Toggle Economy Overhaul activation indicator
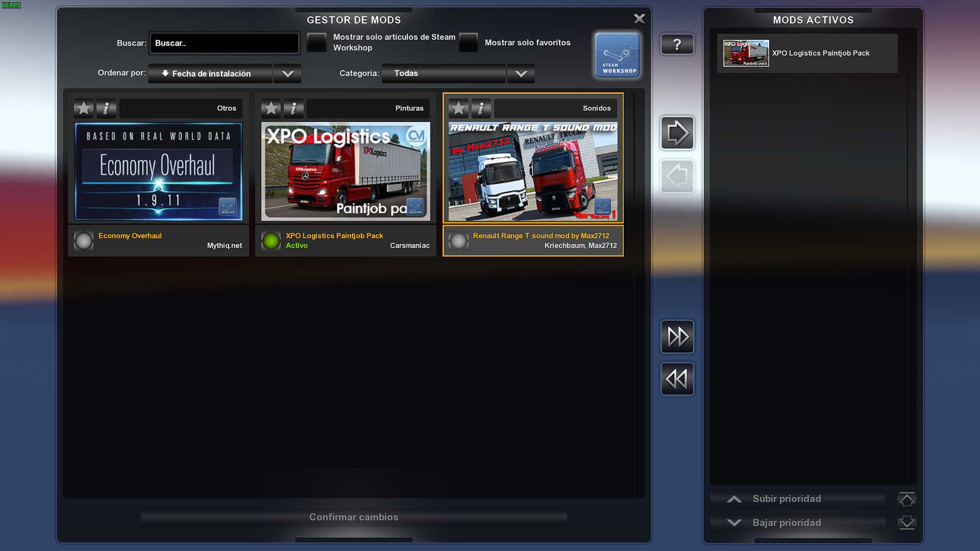Viewport: 980px width, 551px height. 84,241
